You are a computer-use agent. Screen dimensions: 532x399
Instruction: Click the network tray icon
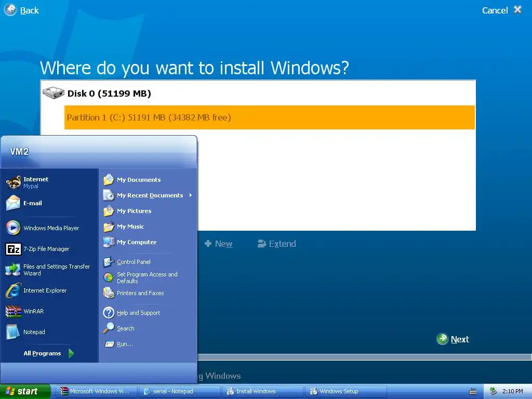[x=493, y=391]
